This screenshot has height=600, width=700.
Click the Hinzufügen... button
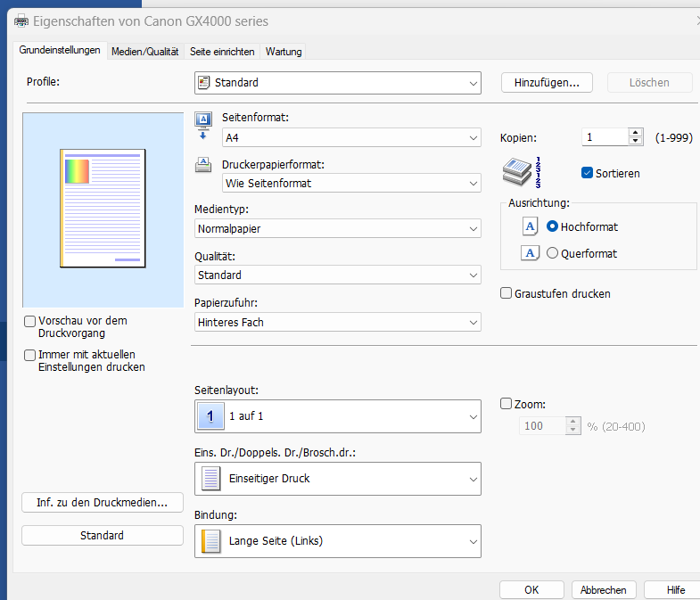tap(547, 83)
